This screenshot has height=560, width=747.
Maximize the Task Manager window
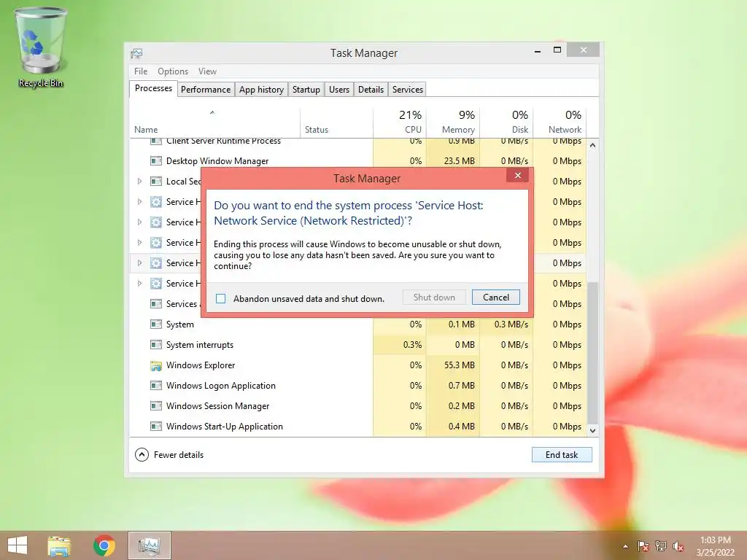557,50
